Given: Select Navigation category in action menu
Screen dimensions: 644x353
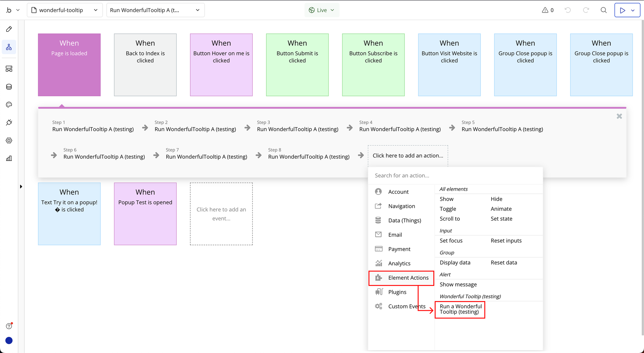Looking at the screenshot, I should click(401, 206).
